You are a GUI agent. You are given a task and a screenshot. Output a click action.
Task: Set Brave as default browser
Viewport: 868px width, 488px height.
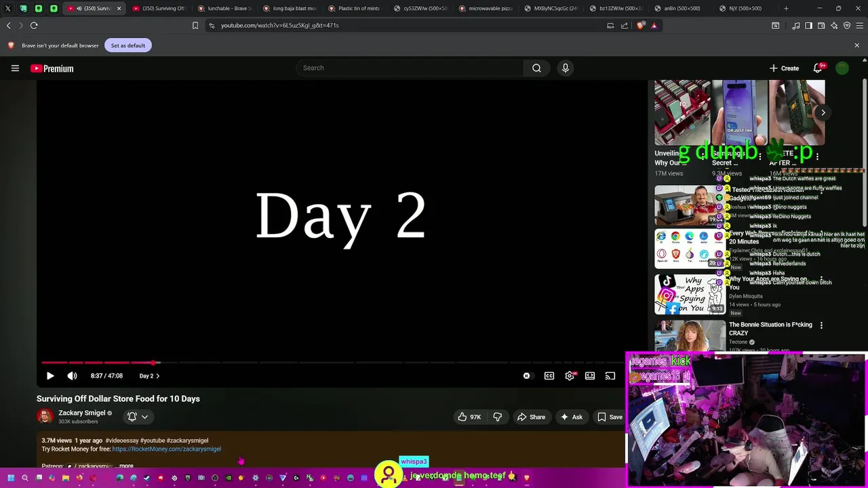[x=128, y=45]
